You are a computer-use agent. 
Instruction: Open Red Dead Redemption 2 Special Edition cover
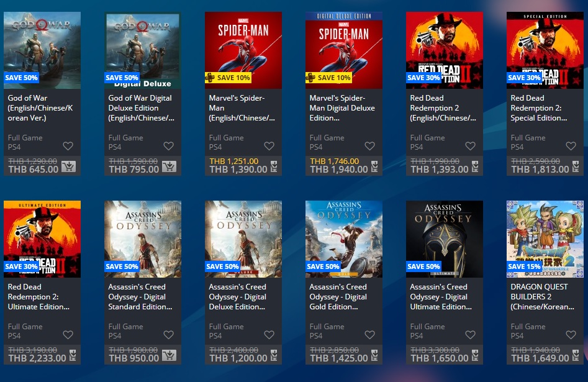pyautogui.click(x=545, y=50)
